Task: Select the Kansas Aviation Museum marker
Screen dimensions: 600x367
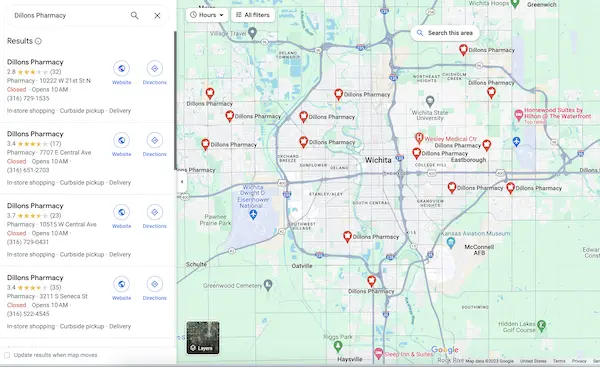Action: point(451,242)
